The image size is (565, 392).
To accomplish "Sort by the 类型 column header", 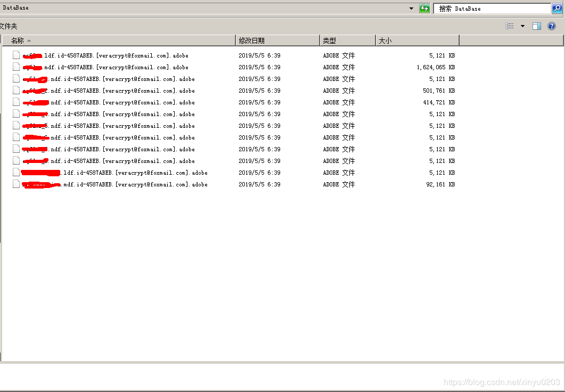I will (x=348, y=40).
